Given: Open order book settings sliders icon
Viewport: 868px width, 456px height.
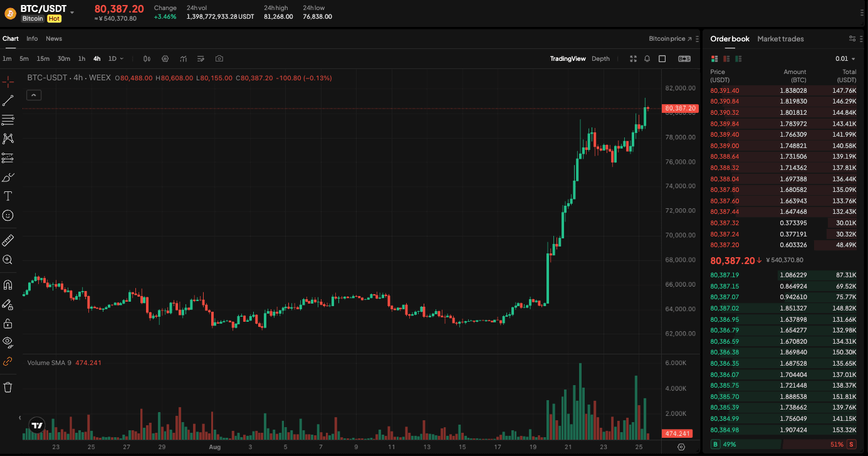Looking at the screenshot, I should pos(852,39).
